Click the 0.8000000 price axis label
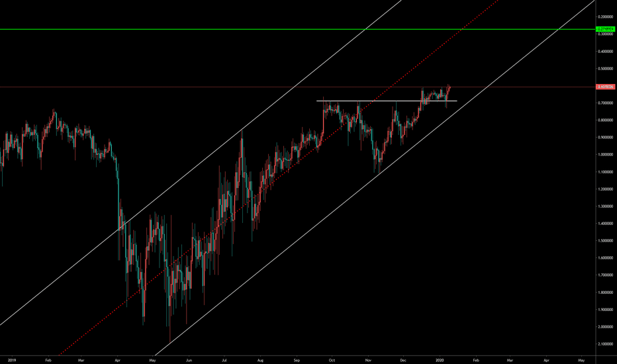The width and height of the screenshot is (617, 364). [x=606, y=120]
